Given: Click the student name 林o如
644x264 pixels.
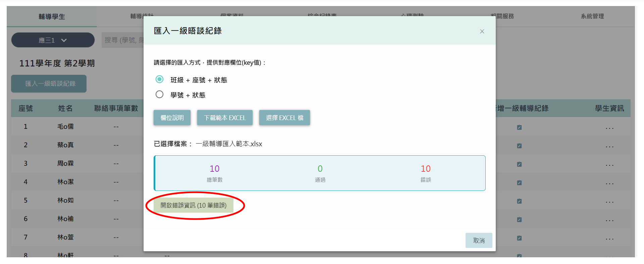Looking at the screenshot, I should click(x=65, y=200).
